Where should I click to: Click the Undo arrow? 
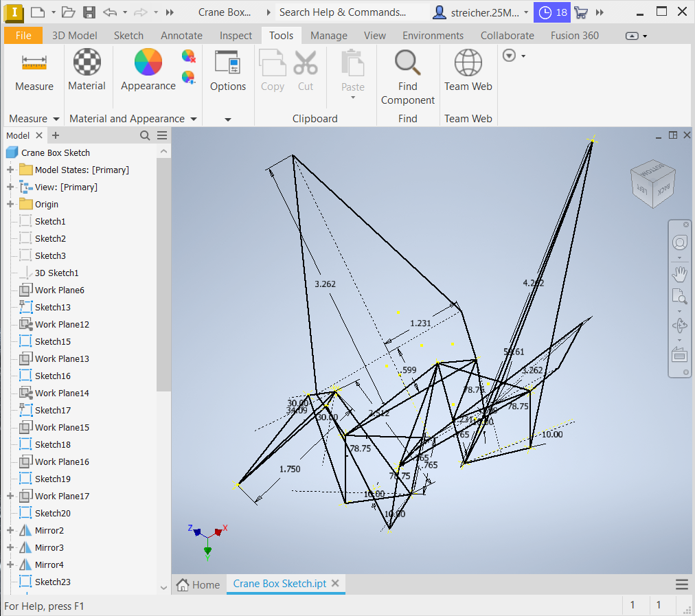(x=109, y=12)
